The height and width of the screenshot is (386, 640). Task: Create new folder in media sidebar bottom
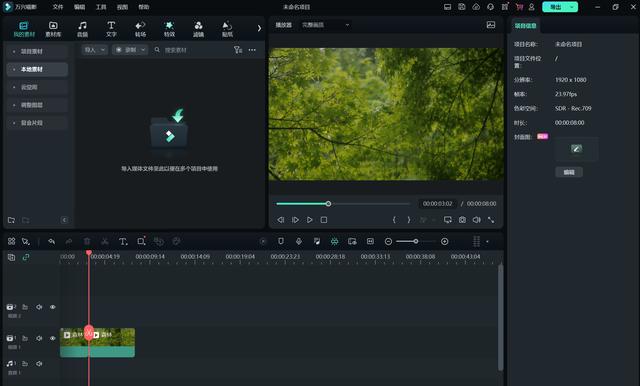[11, 220]
